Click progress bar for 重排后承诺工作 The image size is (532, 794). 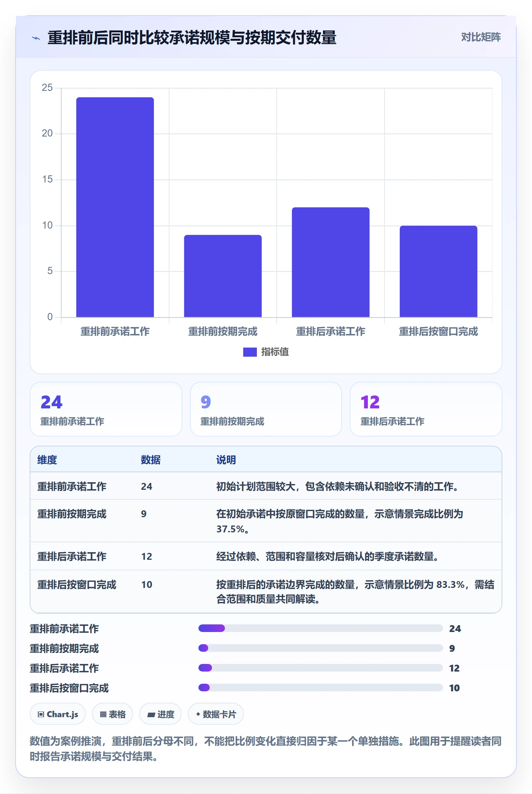pyautogui.click(x=321, y=668)
